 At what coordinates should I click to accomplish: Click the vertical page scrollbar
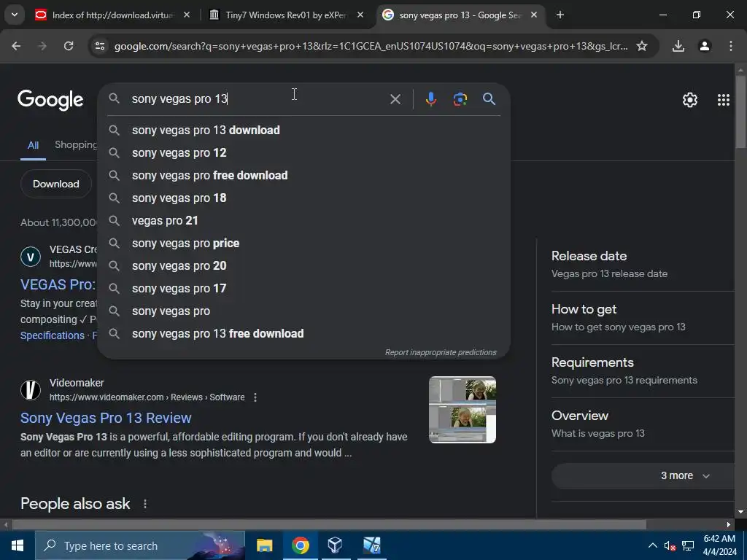pyautogui.click(x=740, y=112)
